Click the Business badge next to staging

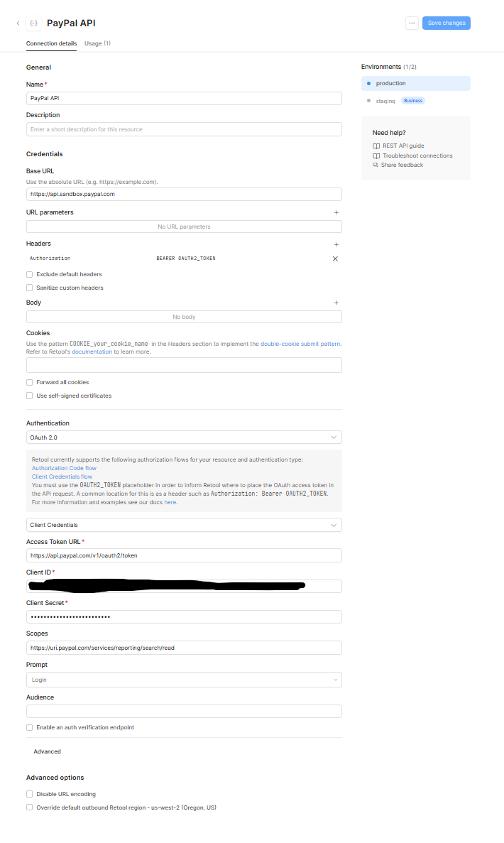[x=412, y=101]
